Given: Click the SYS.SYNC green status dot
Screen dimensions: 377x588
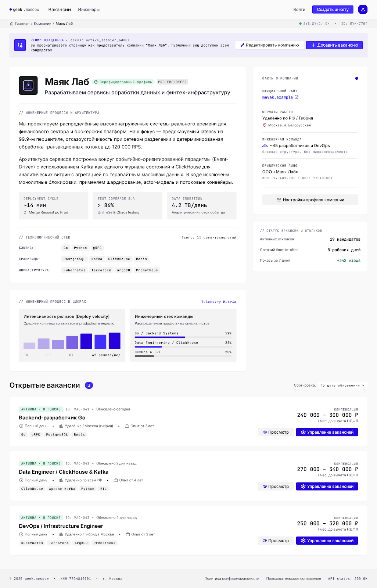Looking at the screenshot, I should coord(300,24).
